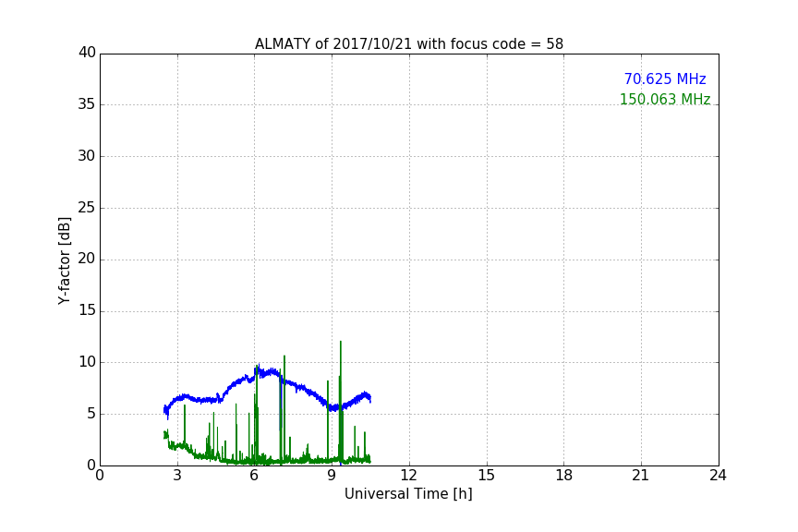Click the x-axis tick label '18'
Viewport: 798px width, 532px height.
coord(564,476)
